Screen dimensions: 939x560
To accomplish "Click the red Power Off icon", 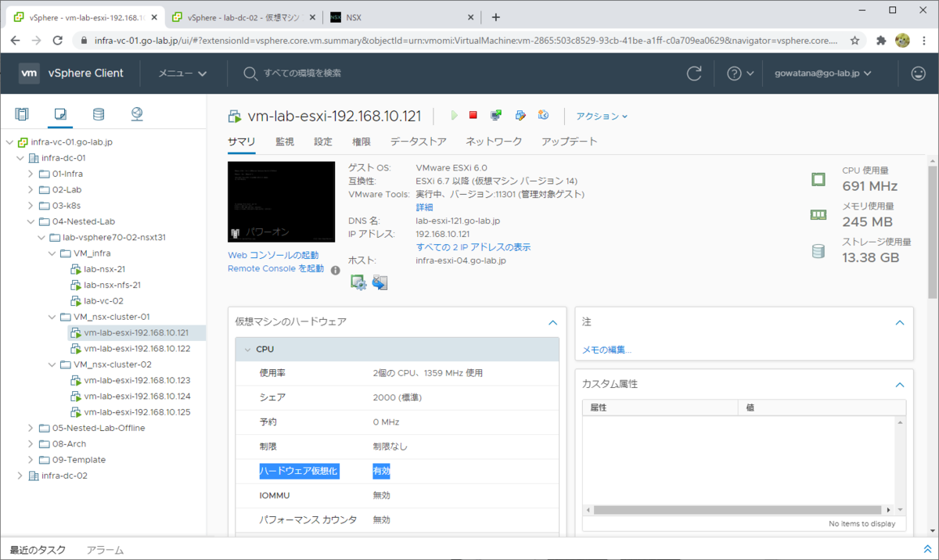I will [x=473, y=116].
